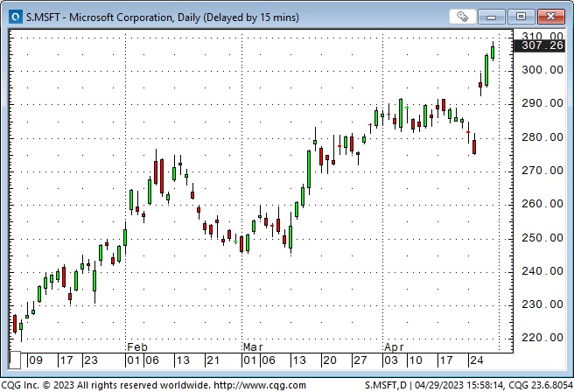The height and width of the screenshot is (392, 574).
Task: Click the S.MSFT Microsoft Corporation title text
Action: [163, 17]
